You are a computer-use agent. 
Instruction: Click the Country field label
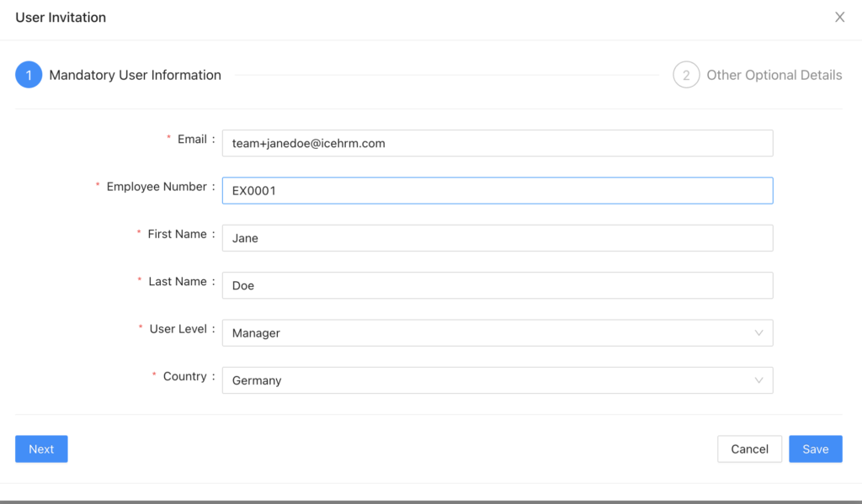pos(184,377)
